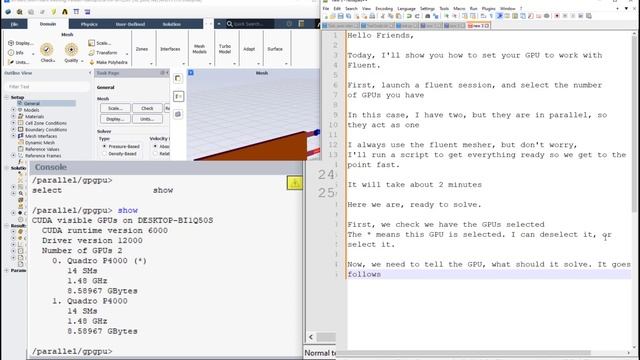Open the Solution ribbon tab

click(172, 24)
